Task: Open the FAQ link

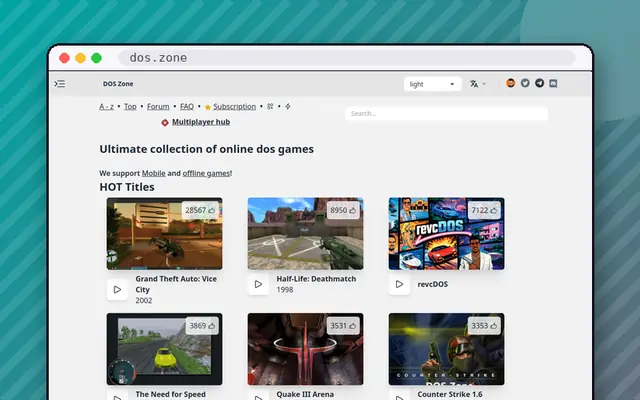Action: [x=187, y=107]
